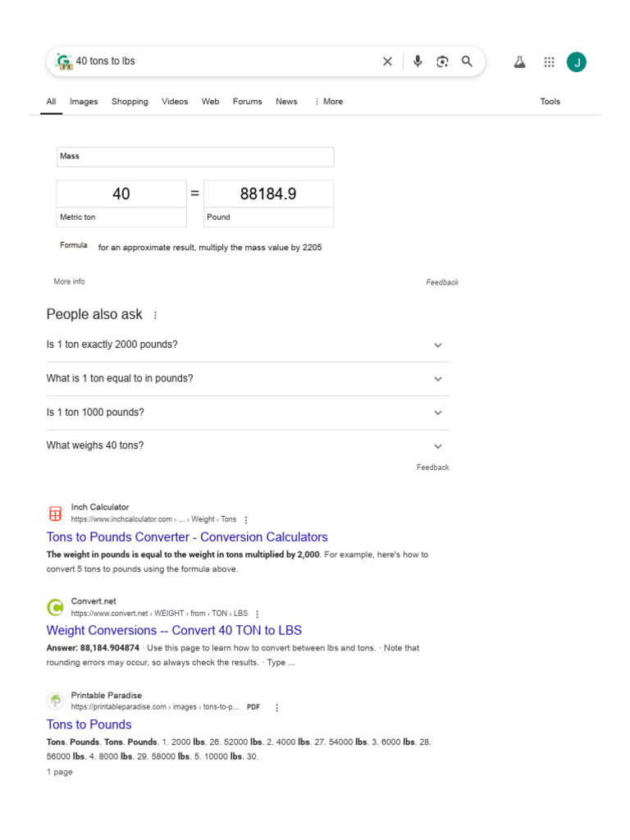Open options for Inch Calculator result
The width and height of the screenshot is (630, 840).
(246, 519)
